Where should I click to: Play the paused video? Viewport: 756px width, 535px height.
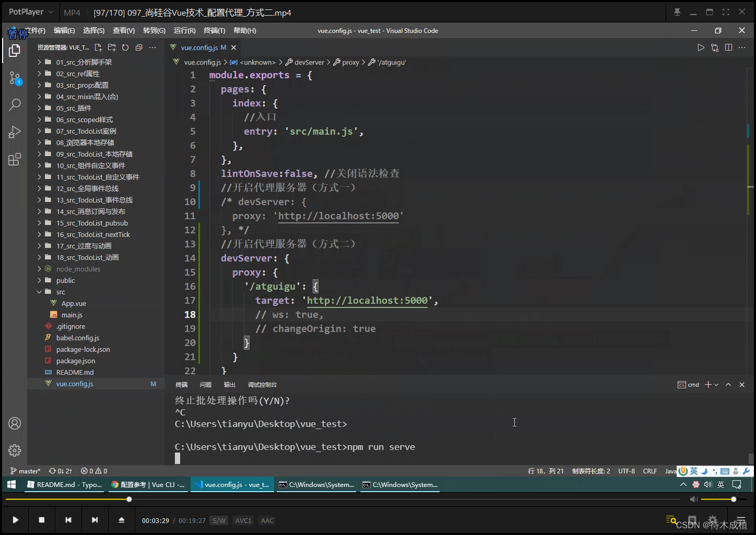tap(16, 520)
